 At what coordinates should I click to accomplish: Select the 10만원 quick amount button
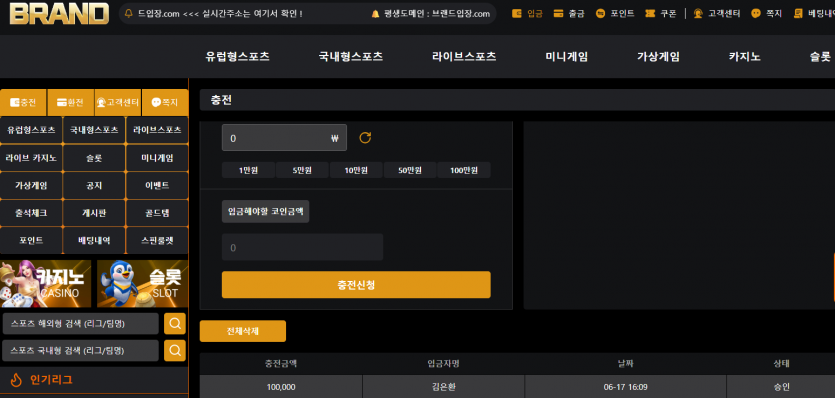[356, 170]
